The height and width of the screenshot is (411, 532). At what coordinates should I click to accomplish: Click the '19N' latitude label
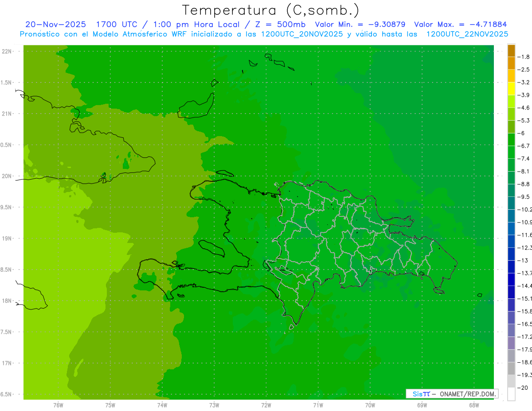[7, 238]
